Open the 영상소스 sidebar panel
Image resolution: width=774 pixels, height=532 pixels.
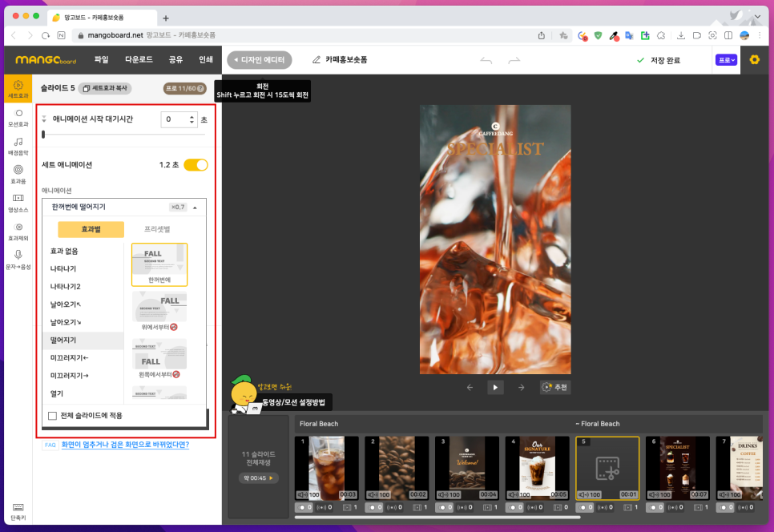tap(18, 204)
